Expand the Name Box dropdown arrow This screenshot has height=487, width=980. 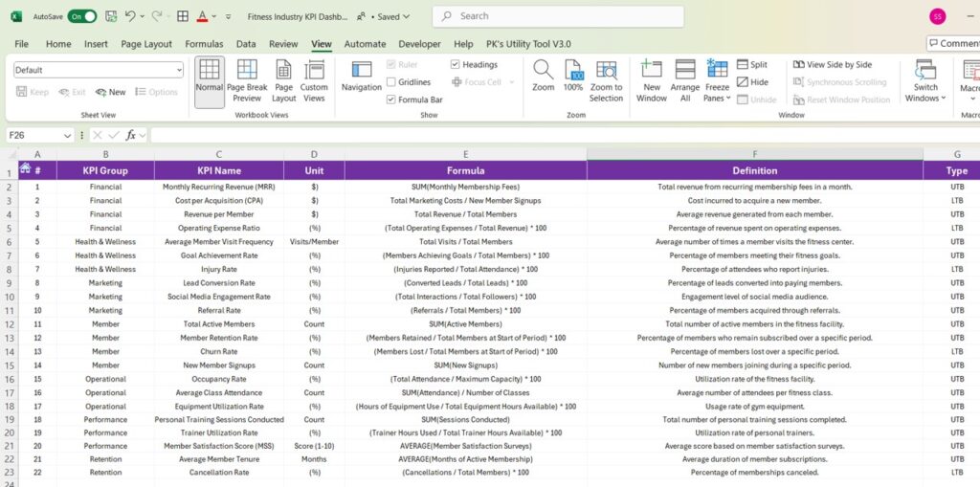(x=68, y=135)
